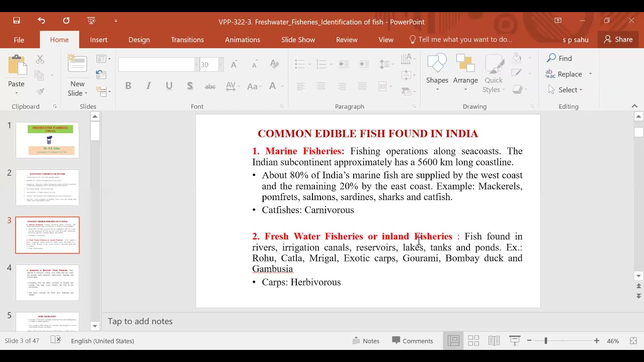
Task: Start the Slide Show from status bar
Action: coord(515,340)
